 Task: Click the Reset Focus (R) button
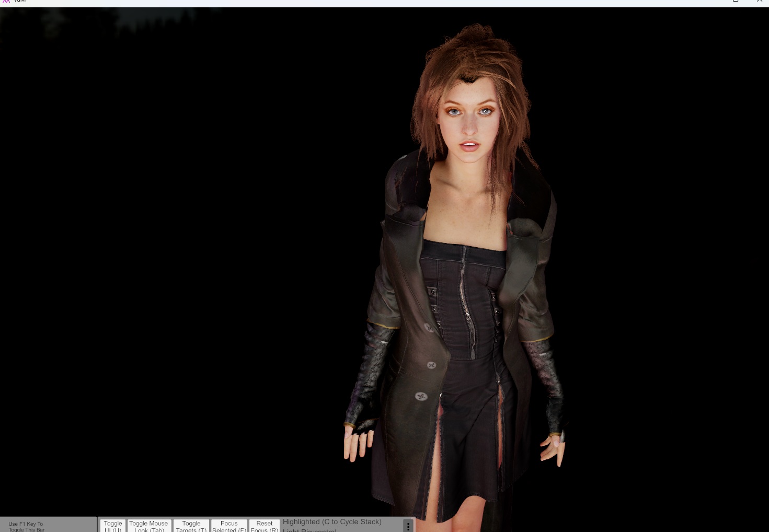[265, 526]
